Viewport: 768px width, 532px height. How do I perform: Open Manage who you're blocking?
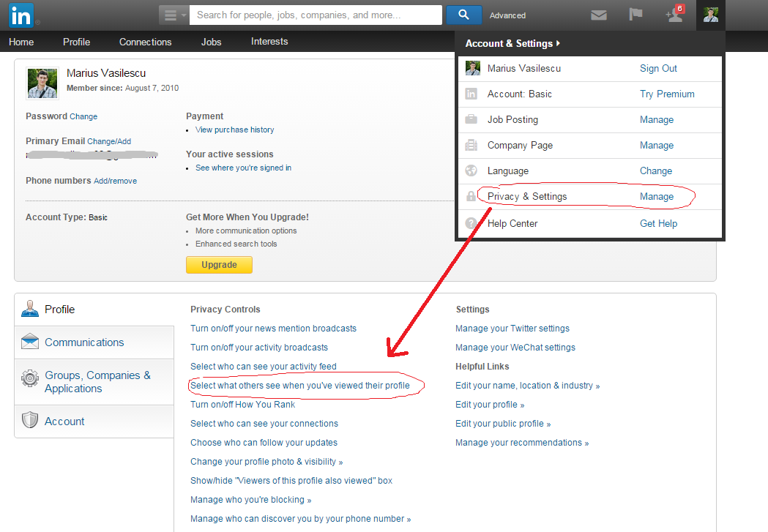click(251, 501)
